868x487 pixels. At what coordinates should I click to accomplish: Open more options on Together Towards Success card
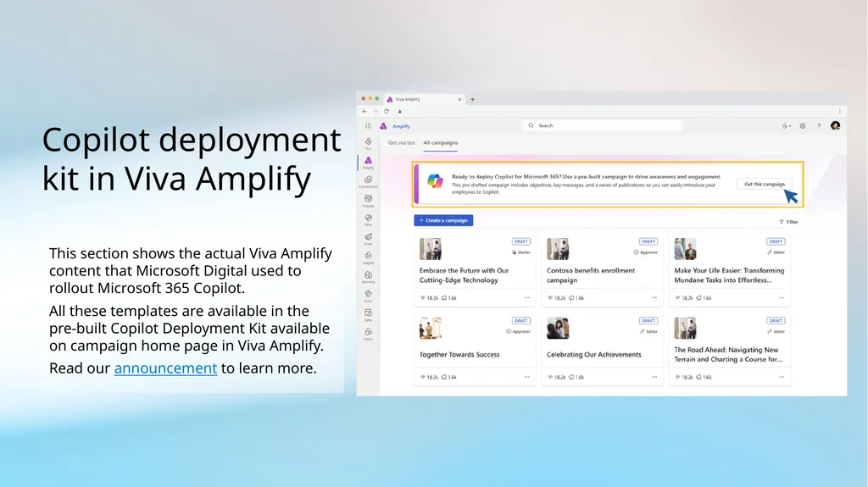click(527, 377)
